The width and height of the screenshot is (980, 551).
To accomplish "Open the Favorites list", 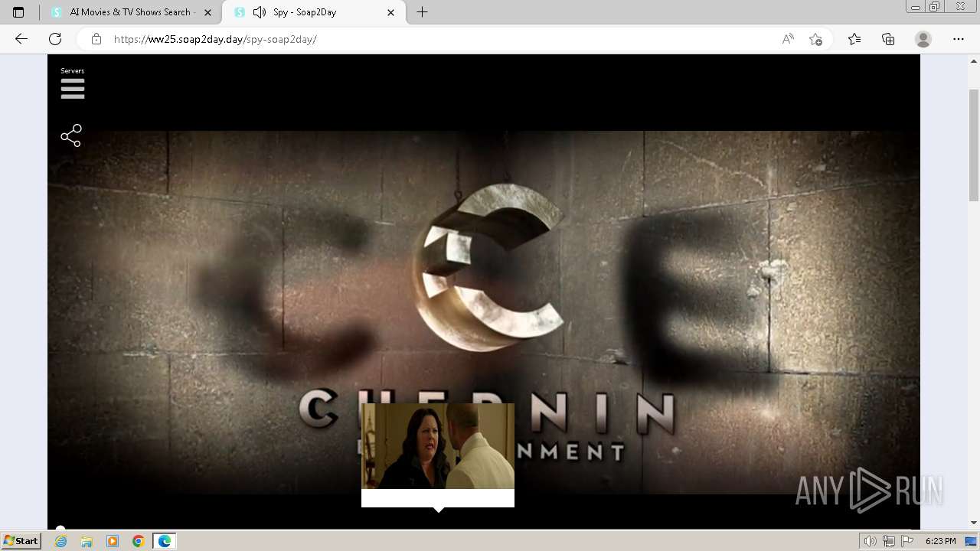I will (x=854, y=39).
